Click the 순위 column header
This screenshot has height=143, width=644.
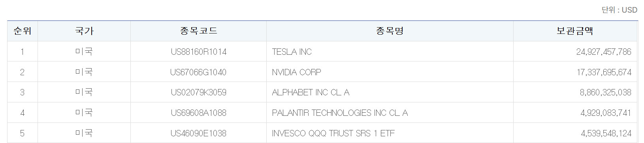(x=22, y=31)
